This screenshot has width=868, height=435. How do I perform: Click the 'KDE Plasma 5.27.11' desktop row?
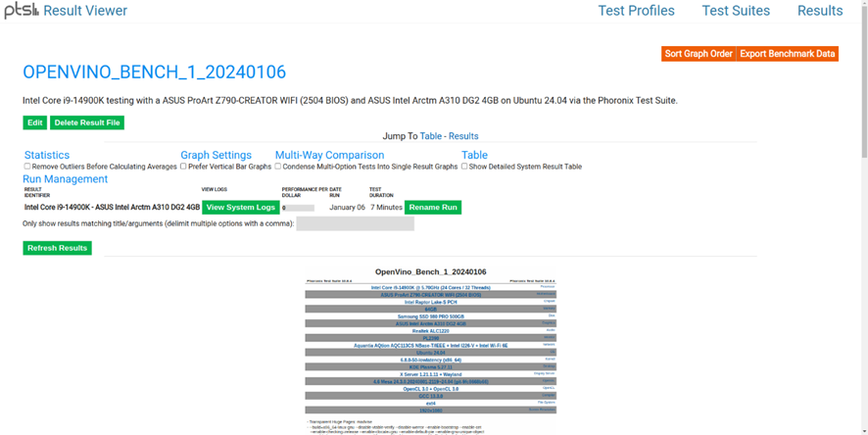431,367
